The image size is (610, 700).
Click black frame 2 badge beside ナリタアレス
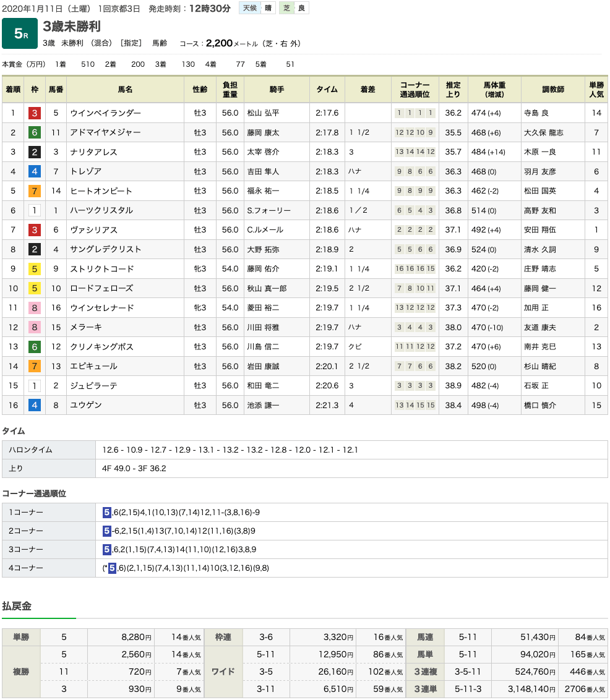coord(35,152)
